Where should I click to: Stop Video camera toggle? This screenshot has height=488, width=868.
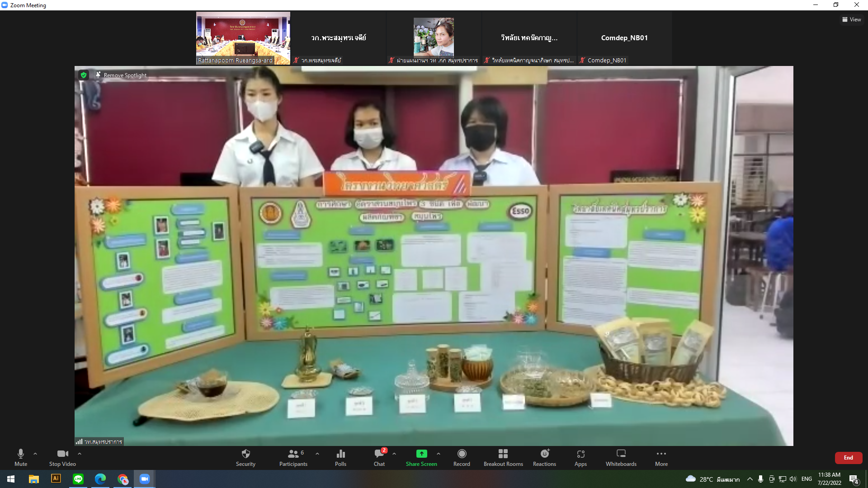[62, 458]
